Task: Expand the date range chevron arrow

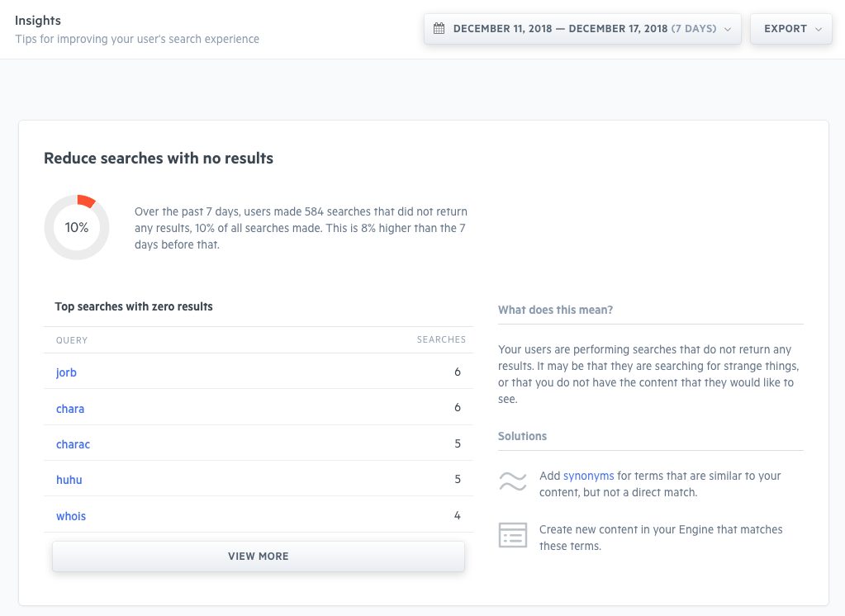Action: click(x=728, y=29)
